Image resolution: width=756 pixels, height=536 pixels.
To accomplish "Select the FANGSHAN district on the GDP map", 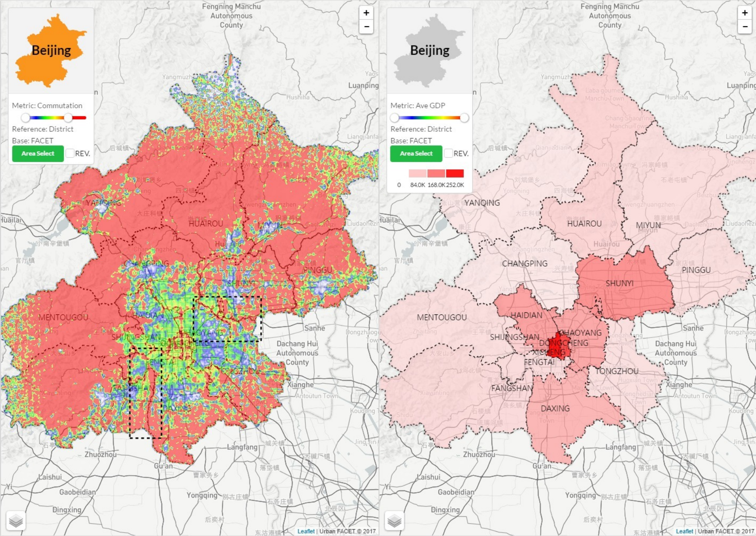I will [x=512, y=388].
